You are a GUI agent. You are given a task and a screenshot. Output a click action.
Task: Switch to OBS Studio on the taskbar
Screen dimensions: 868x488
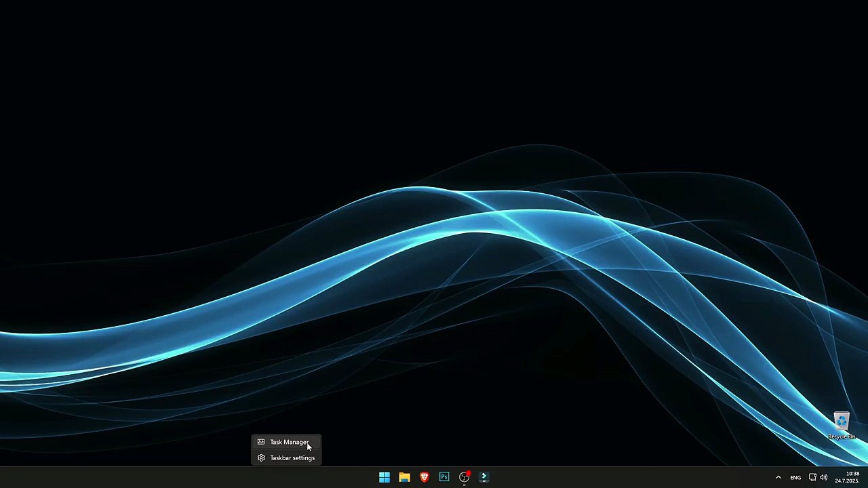coord(465,477)
